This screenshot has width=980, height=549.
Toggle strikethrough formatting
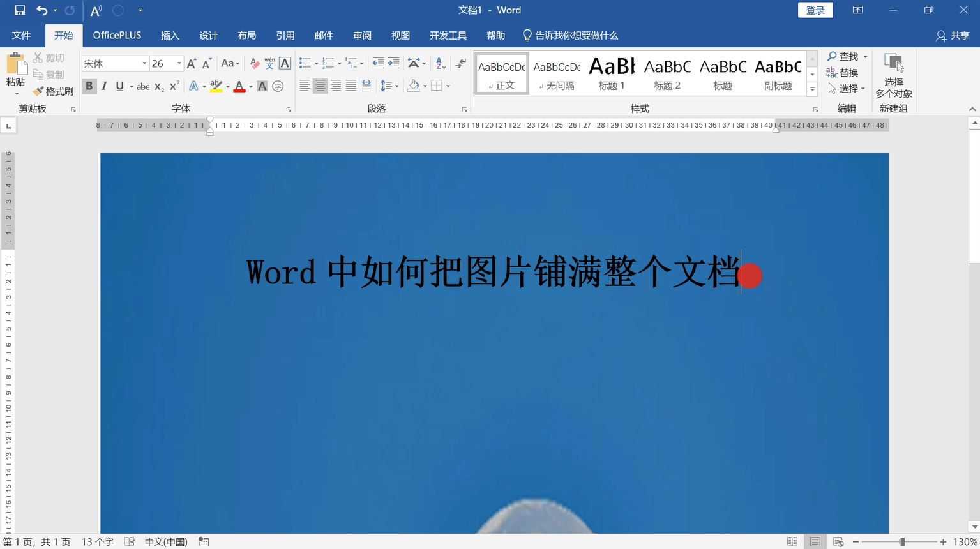(x=144, y=86)
